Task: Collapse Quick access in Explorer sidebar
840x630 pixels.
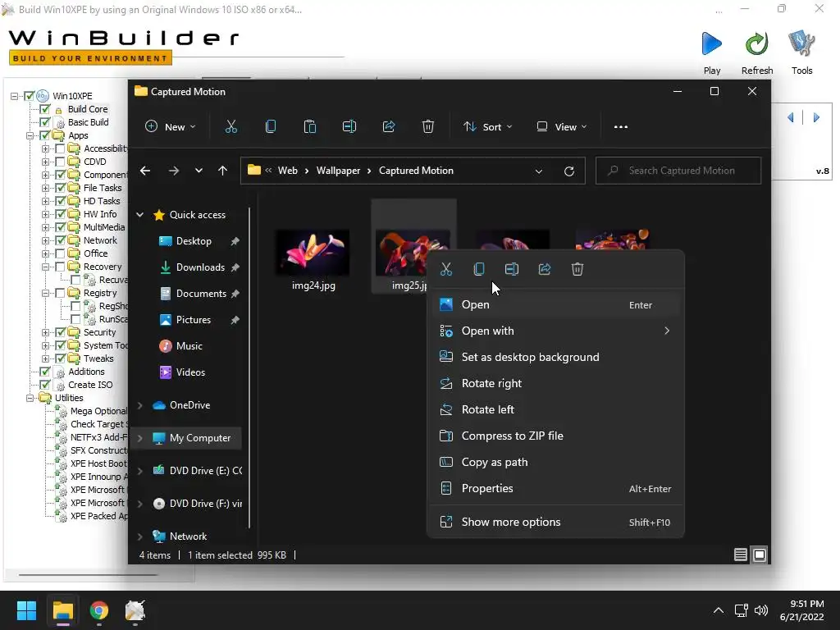Action: (x=139, y=215)
